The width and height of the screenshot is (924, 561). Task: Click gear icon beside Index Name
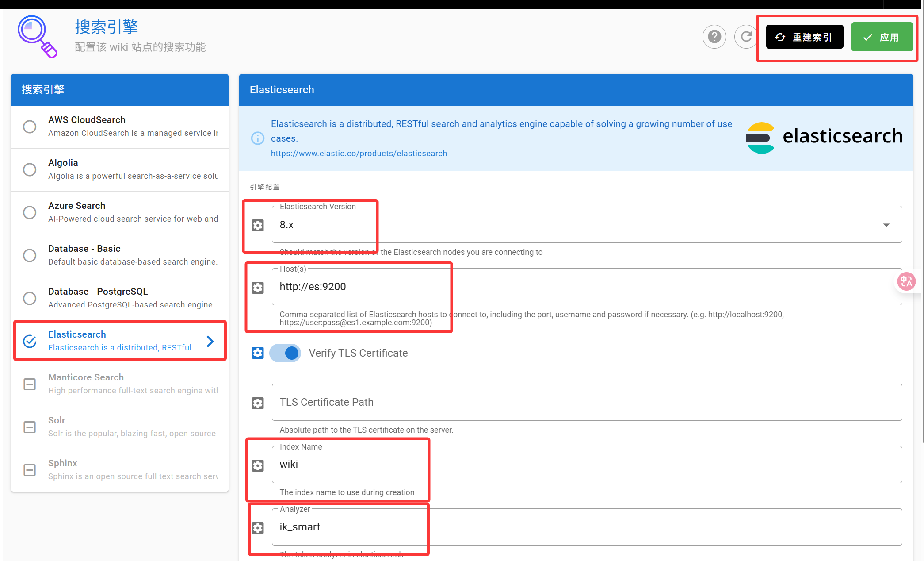coord(258,465)
